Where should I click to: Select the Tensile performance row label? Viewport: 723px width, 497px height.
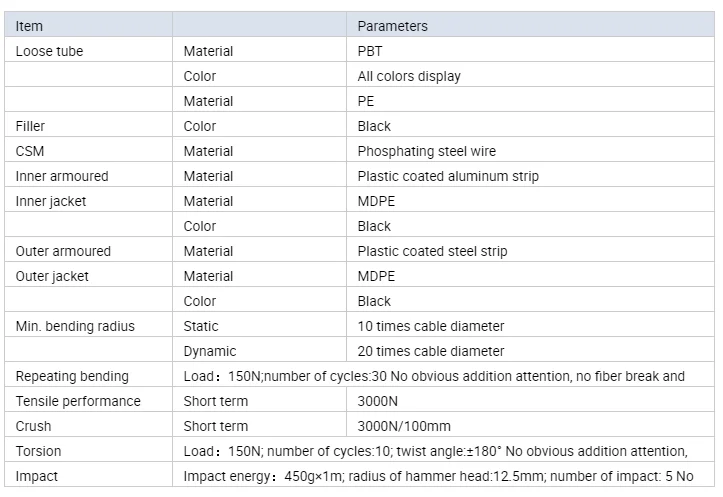click(x=78, y=401)
